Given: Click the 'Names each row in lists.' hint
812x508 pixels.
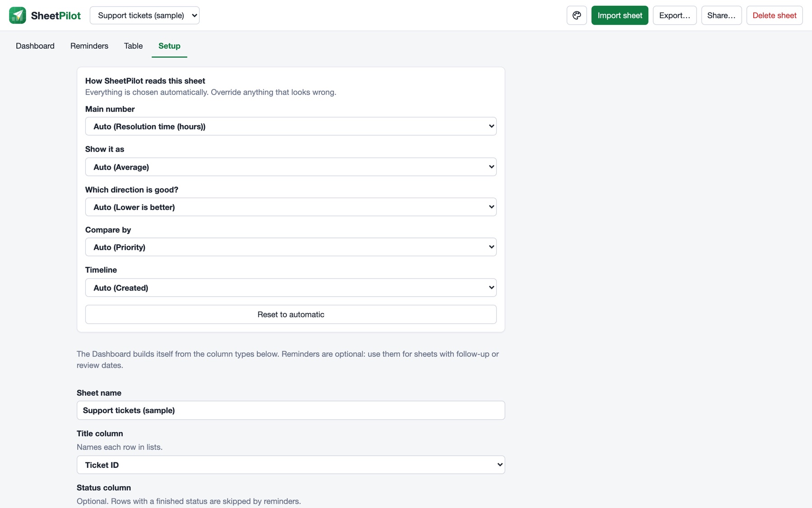Looking at the screenshot, I should click(x=120, y=447).
